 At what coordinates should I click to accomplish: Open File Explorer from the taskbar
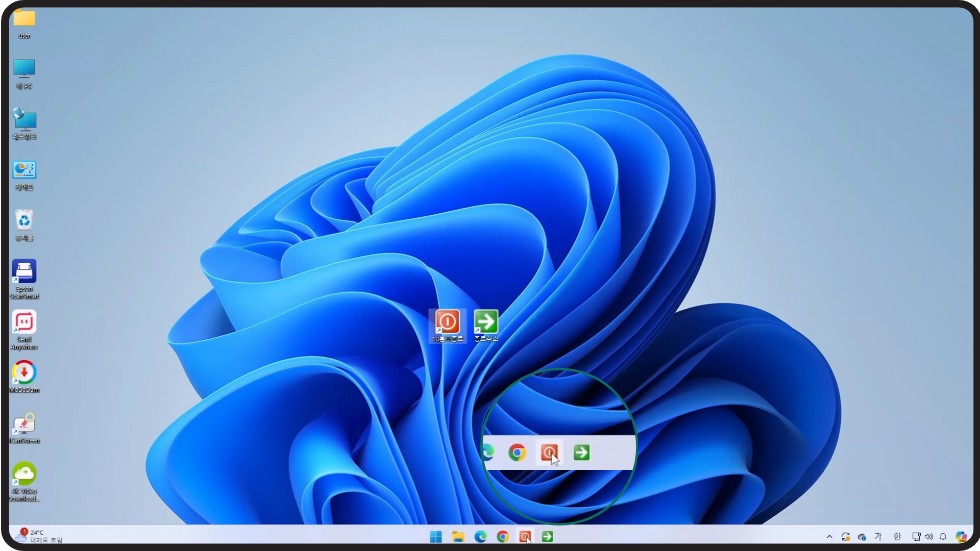[x=458, y=537]
